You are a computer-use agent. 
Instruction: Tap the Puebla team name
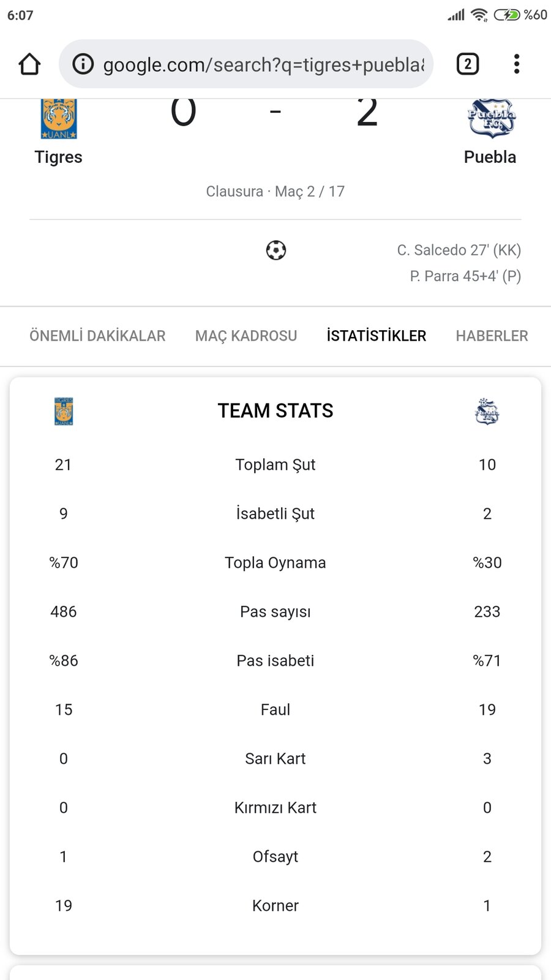[490, 157]
